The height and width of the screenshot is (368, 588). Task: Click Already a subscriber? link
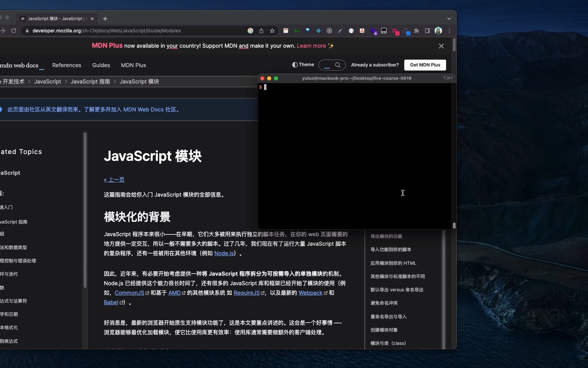[375, 65]
